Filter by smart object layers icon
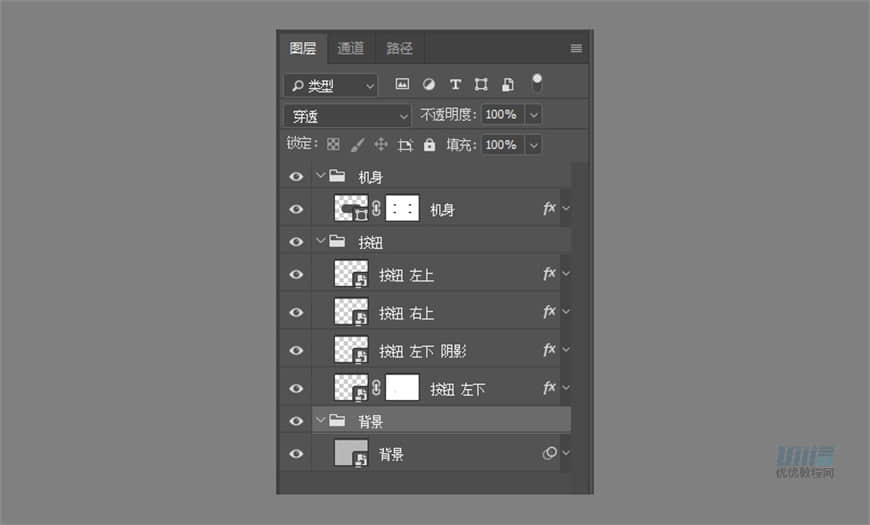Screen dimensions: 870x525 click(508, 84)
